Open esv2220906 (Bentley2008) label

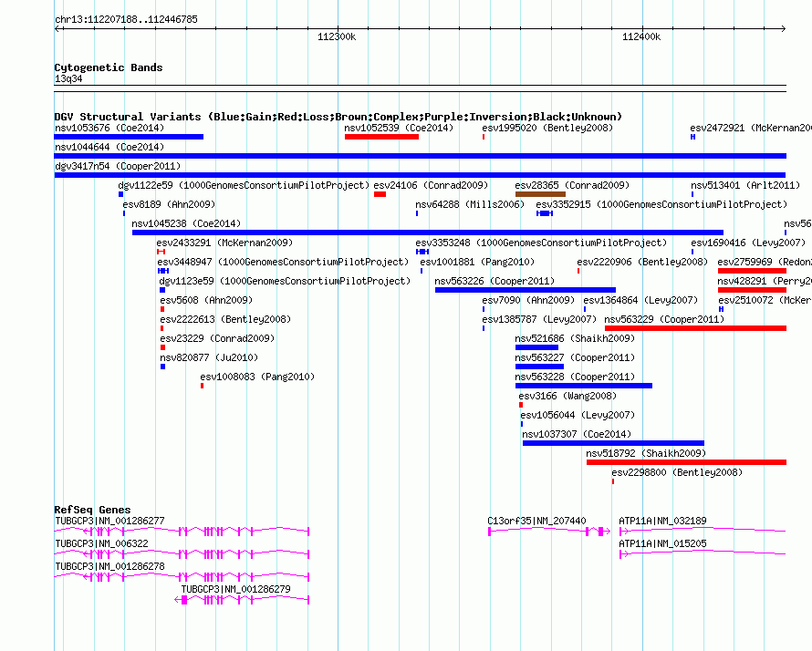642,262
